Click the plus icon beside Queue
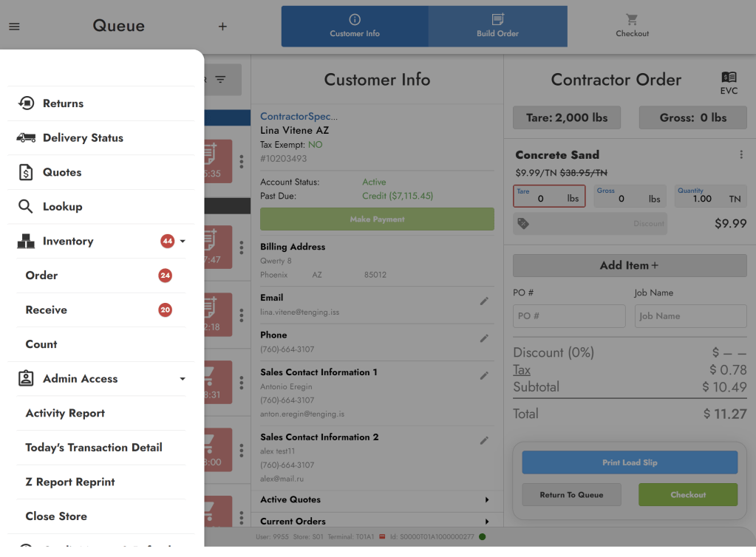Viewport: 756px width, 557px height. (x=222, y=27)
